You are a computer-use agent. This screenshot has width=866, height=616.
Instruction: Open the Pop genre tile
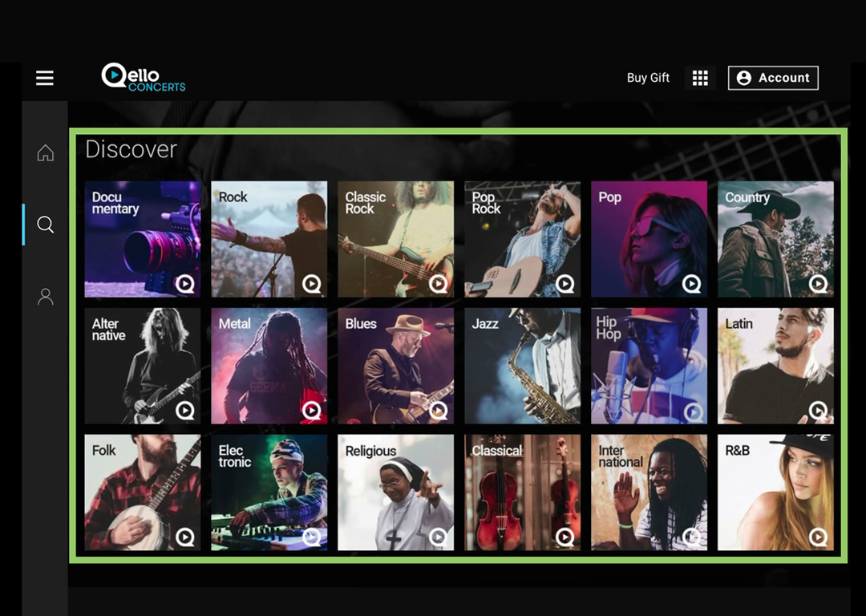coord(649,239)
